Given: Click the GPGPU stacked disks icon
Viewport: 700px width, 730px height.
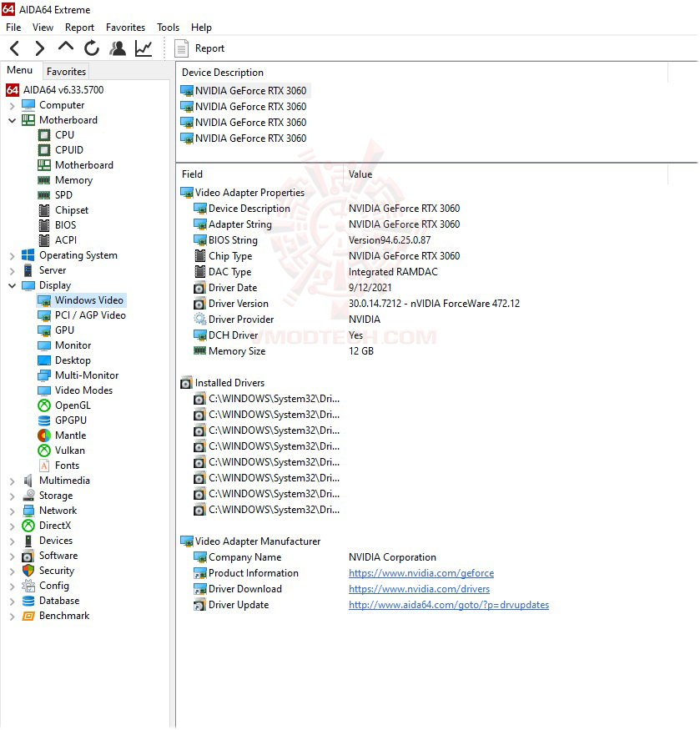Looking at the screenshot, I should point(44,420).
